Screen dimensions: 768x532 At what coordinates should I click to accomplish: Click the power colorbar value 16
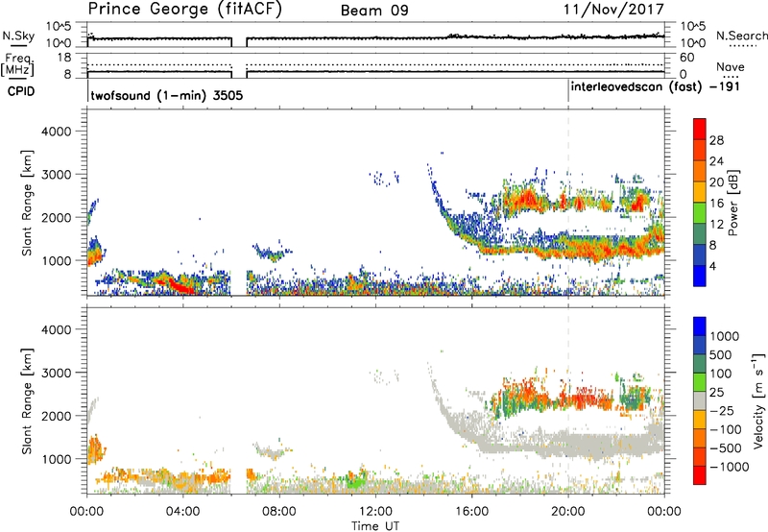coord(716,204)
